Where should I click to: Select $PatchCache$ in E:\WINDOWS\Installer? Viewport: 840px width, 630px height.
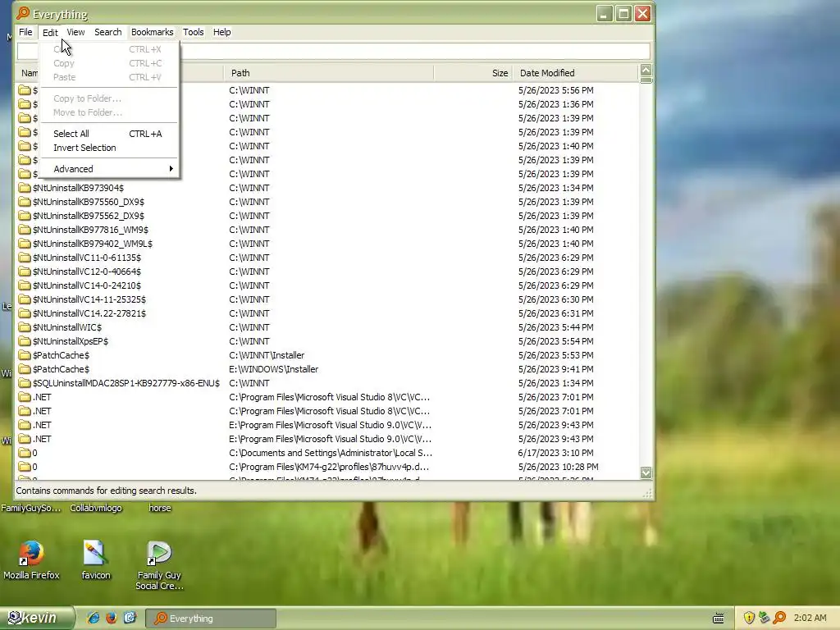click(61, 369)
